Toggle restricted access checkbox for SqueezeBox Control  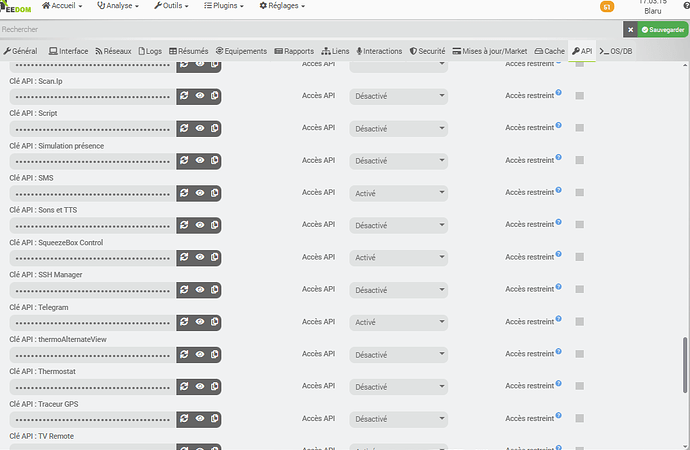point(580,258)
